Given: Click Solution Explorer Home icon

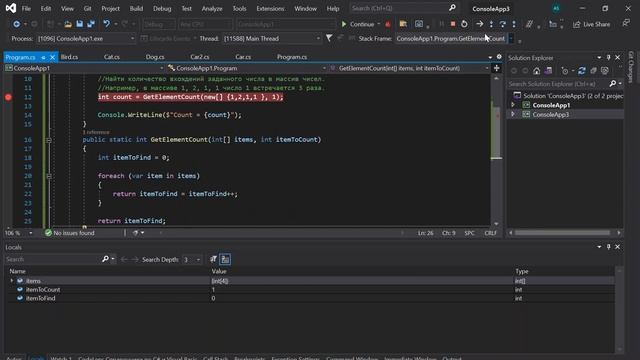Looking at the screenshot, I should [x=536, y=71].
